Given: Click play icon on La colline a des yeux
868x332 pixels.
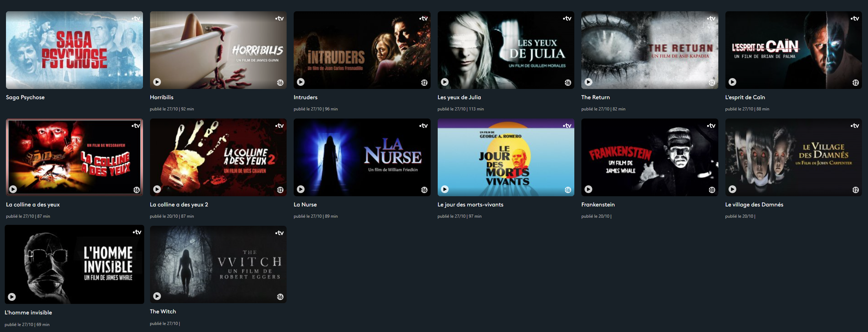Looking at the screenshot, I should pos(13,189).
